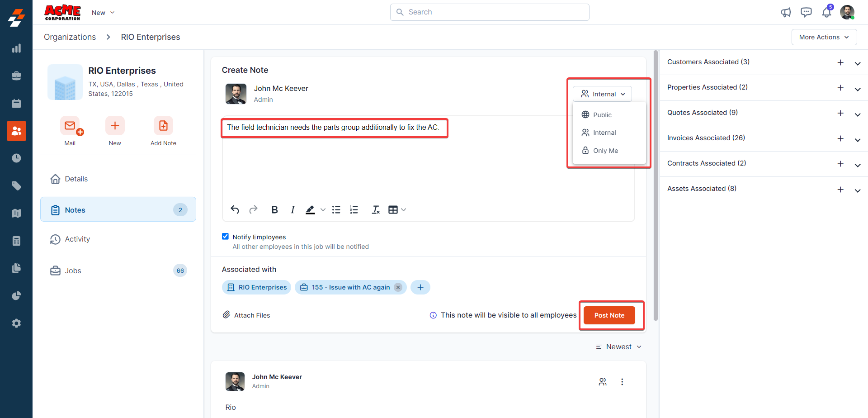Add a new associated quote
The width and height of the screenshot is (868, 418).
(x=840, y=113)
